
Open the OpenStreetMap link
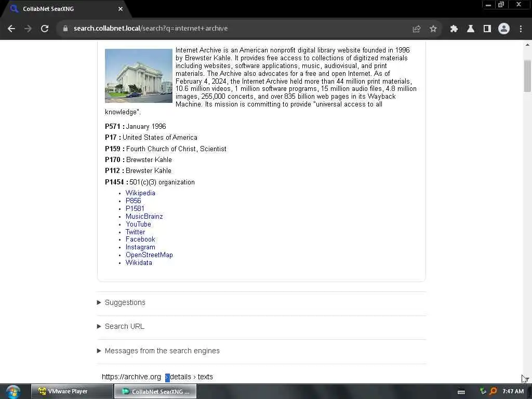pos(149,255)
